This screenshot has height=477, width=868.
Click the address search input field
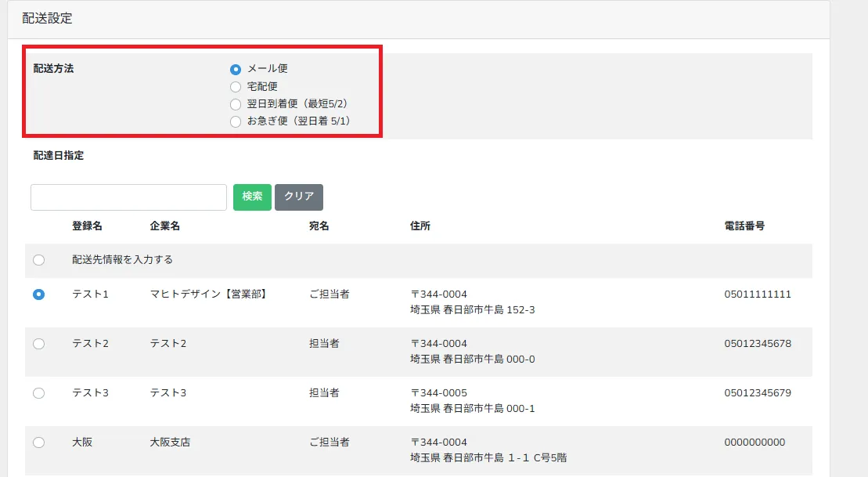pyautogui.click(x=128, y=197)
